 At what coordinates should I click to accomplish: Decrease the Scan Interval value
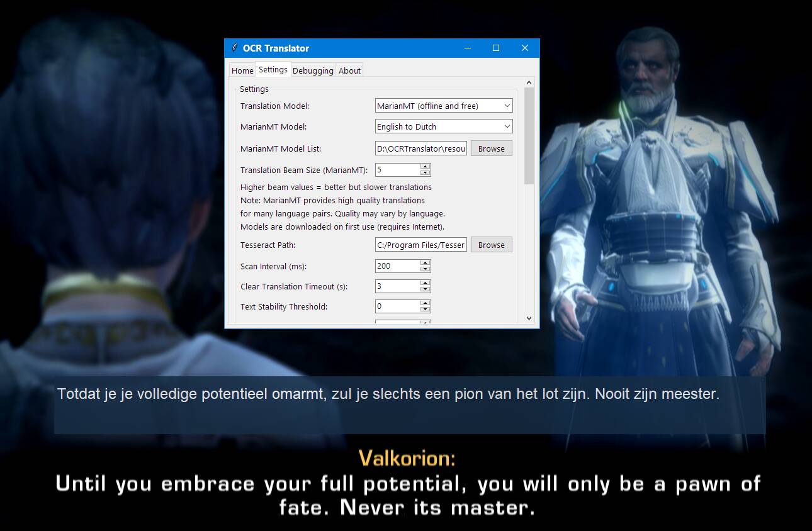[425, 269]
